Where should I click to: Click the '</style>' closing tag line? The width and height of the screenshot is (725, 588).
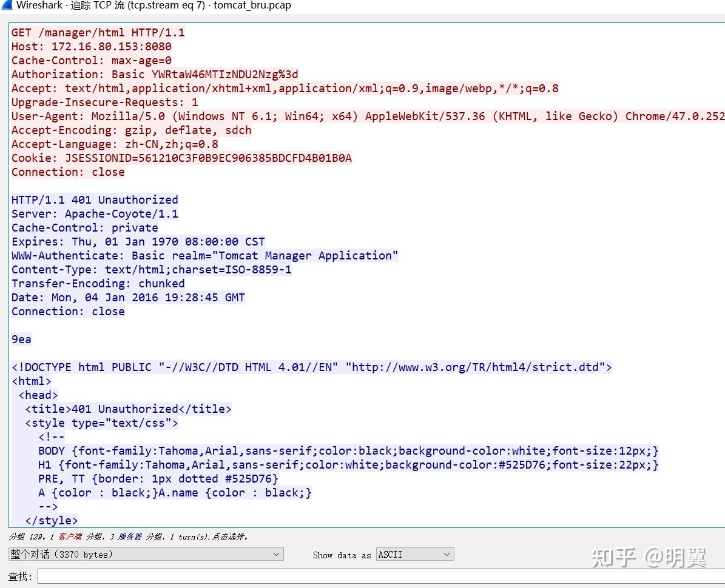tap(52, 521)
